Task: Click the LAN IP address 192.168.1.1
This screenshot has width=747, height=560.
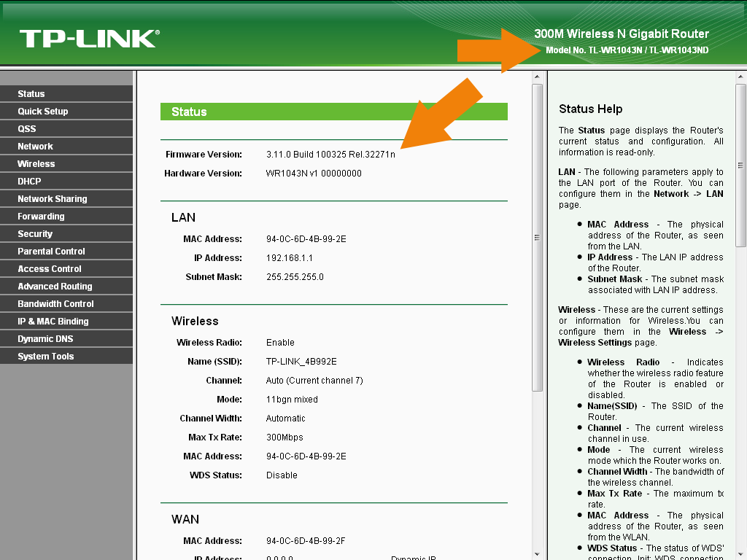Action: [289, 258]
